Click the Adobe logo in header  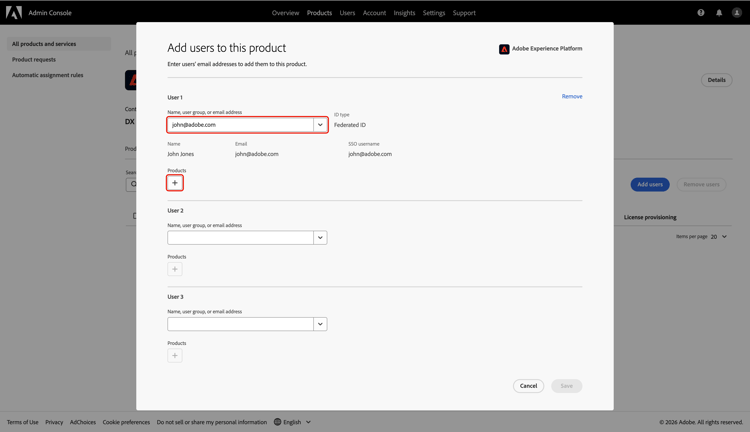coord(14,13)
